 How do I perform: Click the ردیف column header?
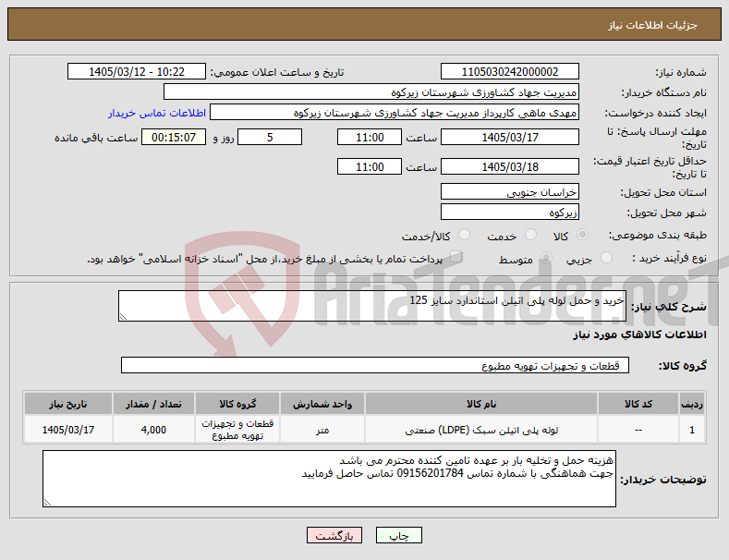[x=692, y=404]
